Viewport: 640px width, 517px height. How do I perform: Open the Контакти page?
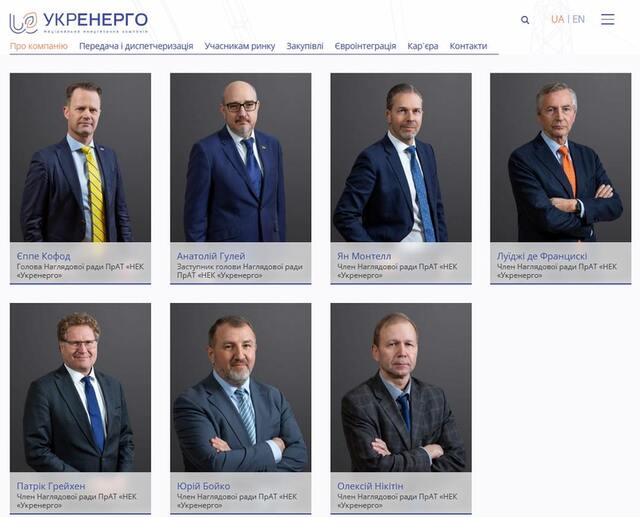pyautogui.click(x=468, y=46)
